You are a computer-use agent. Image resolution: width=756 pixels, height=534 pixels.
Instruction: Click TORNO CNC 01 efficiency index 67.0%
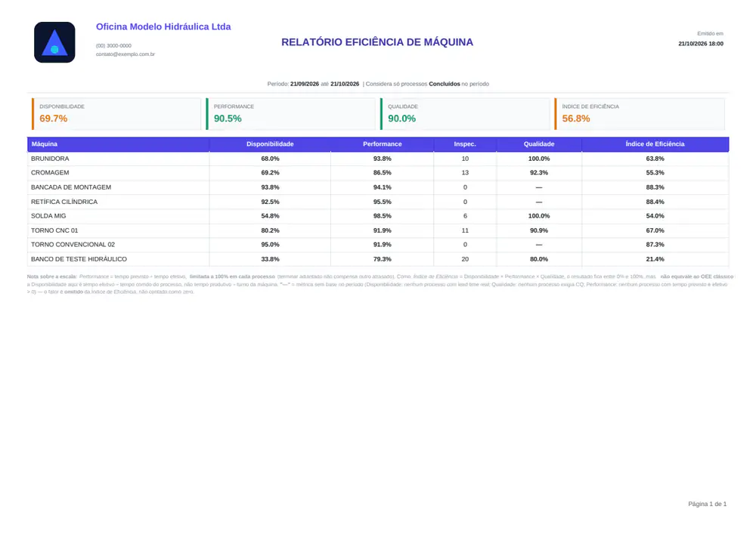pos(655,230)
